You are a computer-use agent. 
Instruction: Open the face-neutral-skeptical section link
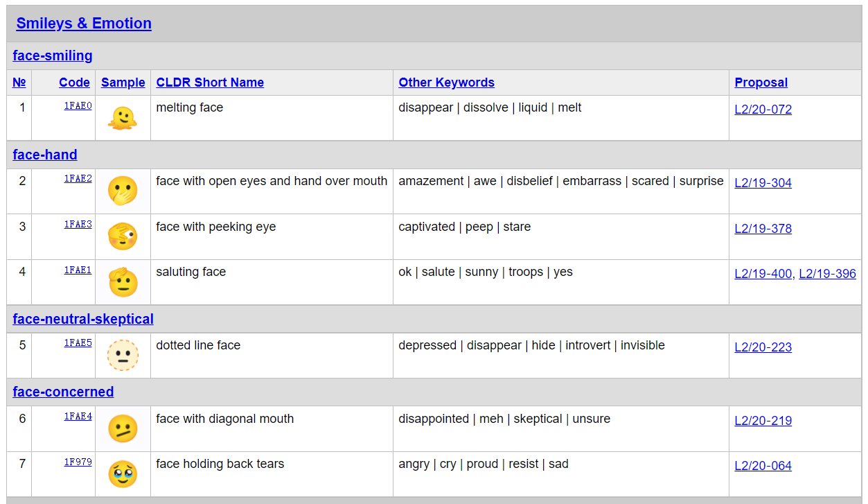tap(83, 319)
